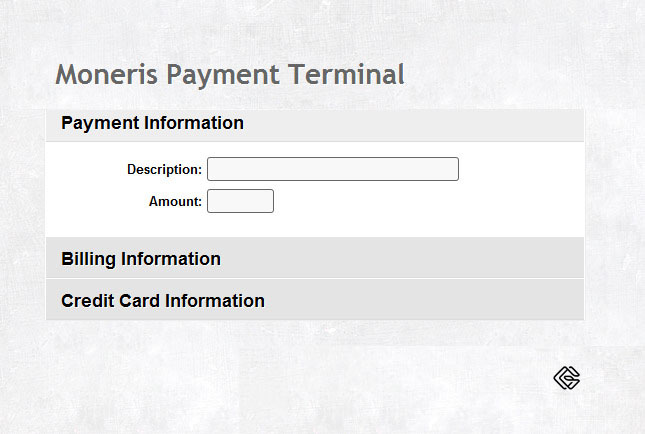Toggle the Billing Information panel
The width and height of the screenshot is (645, 434).
click(141, 259)
